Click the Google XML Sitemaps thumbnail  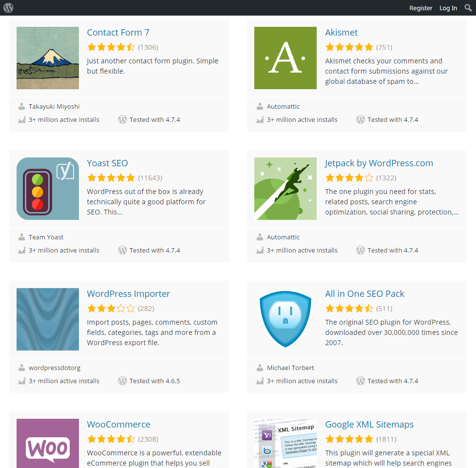286,444
